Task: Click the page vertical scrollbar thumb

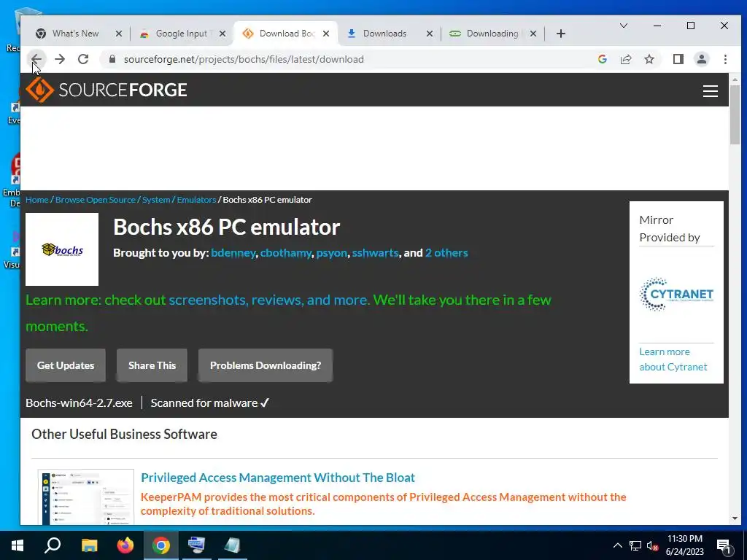Action: pyautogui.click(x=735, y=114)
